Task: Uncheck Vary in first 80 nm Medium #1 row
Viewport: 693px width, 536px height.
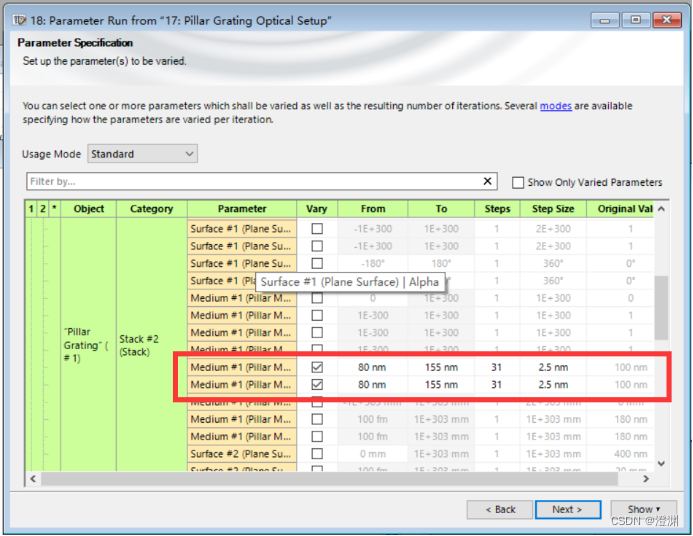Action: 317,367
